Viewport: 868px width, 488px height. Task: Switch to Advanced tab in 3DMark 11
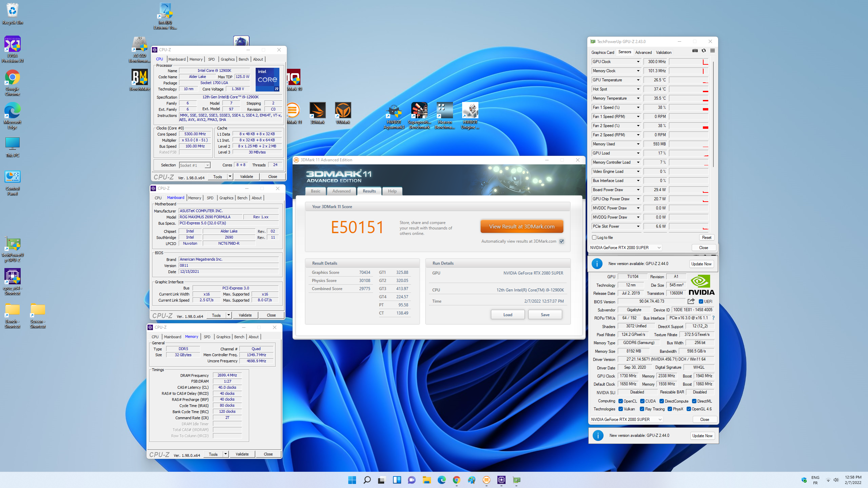[x=341, y=191]
